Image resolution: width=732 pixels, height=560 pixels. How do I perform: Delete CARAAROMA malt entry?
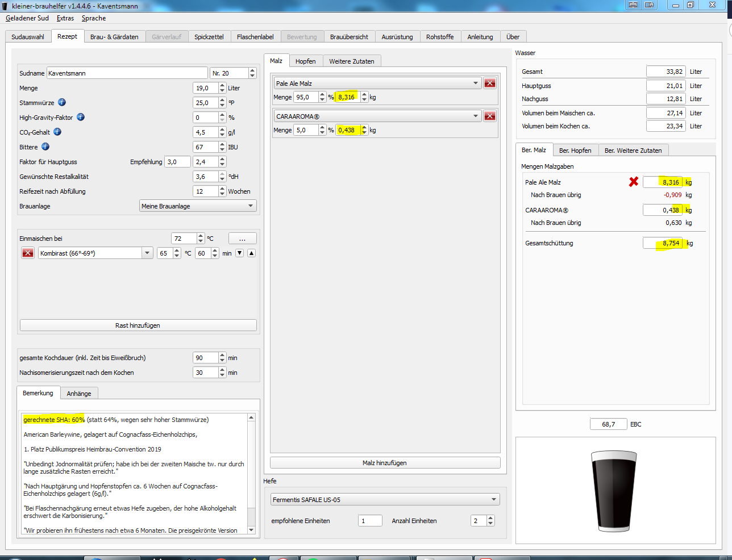point(489,116)
